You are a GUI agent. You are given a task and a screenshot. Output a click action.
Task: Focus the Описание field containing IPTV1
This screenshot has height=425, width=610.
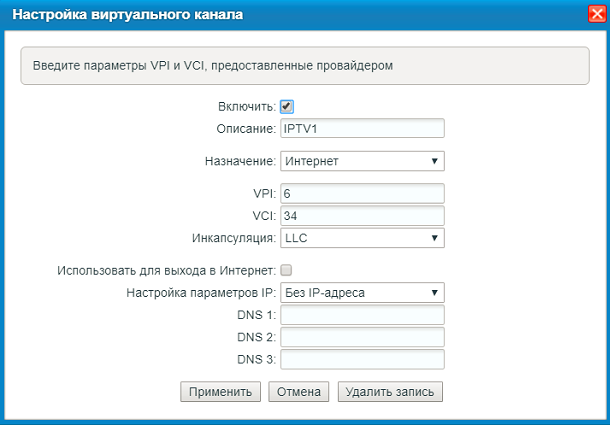362,128
